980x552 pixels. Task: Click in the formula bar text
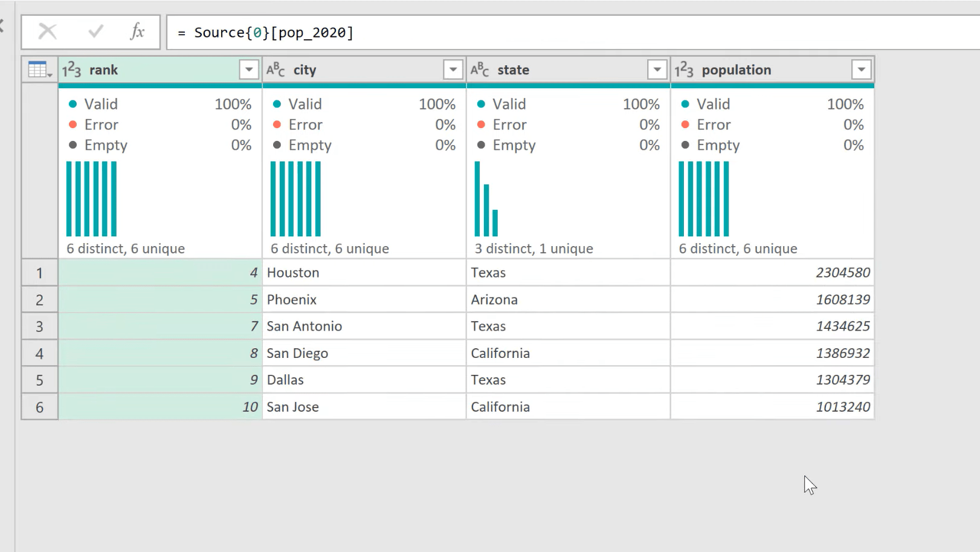(x=266, y=33)
